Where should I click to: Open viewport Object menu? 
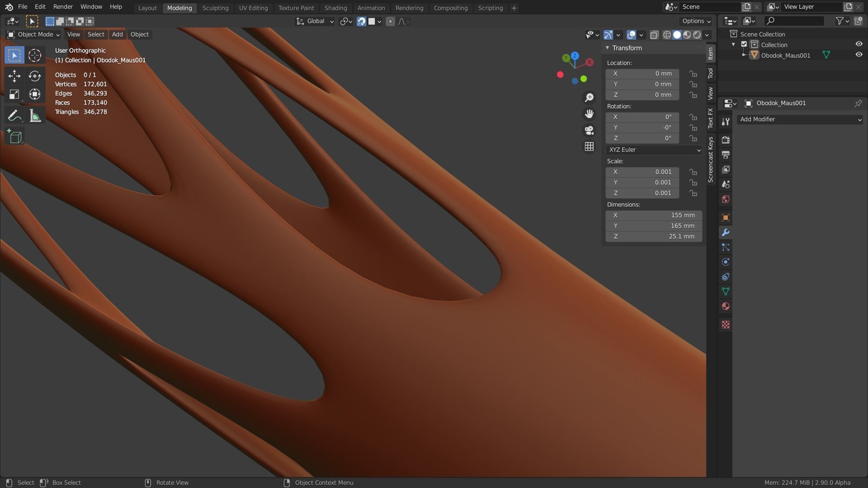point(139,34)
